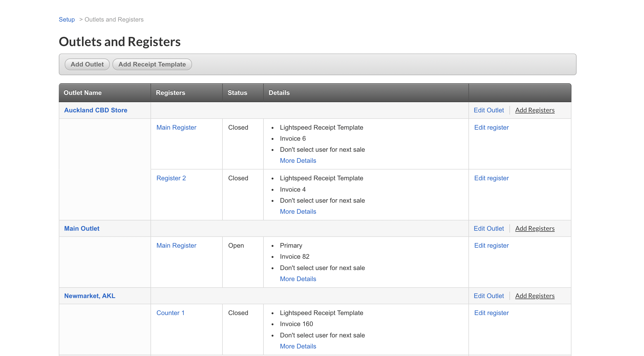Screen dimensions: 644x356
Task: Add Registers to Newmarket, AKL
Action: [535, 296]
